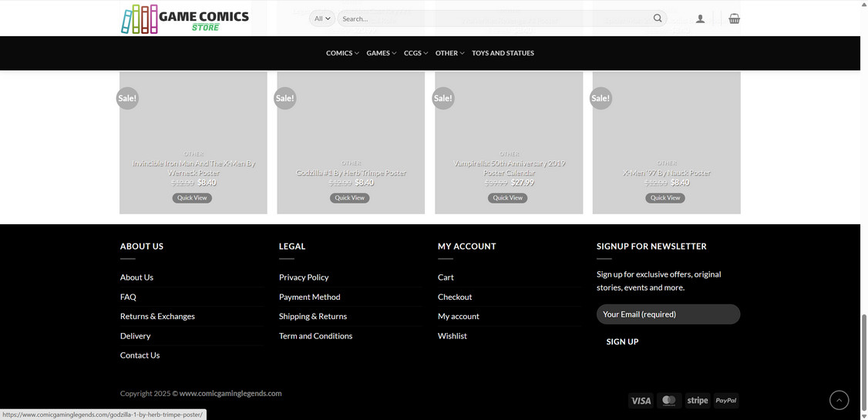Image resolution: width=868 pixels, height=420 pixels.
Task: Open the Wishlist footer link
Action: click(x=453, y=336)
